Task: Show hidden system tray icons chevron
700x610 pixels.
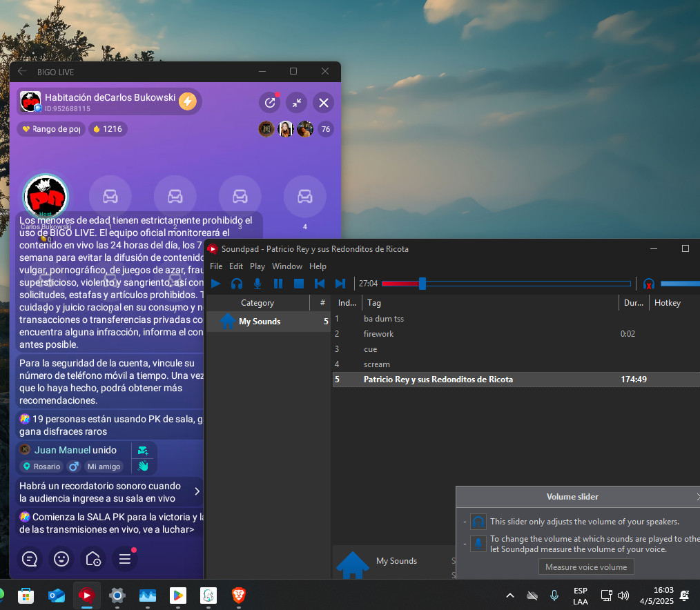Action: click(510, 596)
